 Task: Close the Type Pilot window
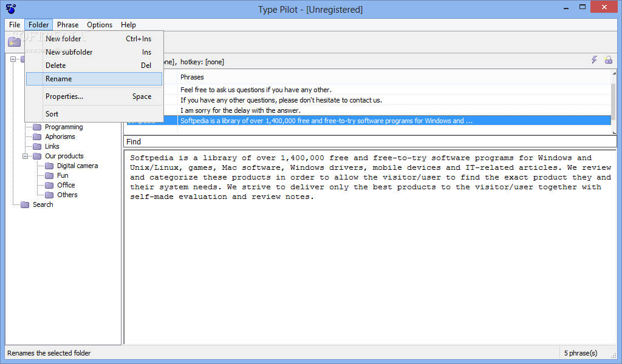[x=604, y=7]
